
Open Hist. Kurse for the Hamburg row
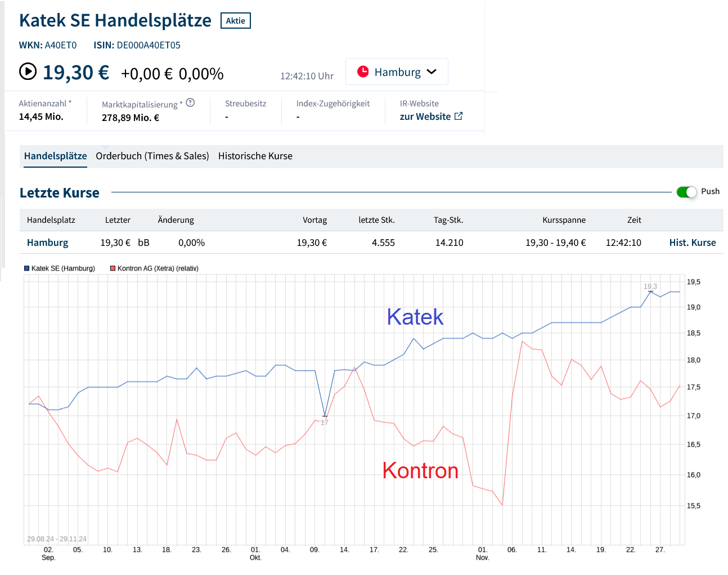pos(693,242)
